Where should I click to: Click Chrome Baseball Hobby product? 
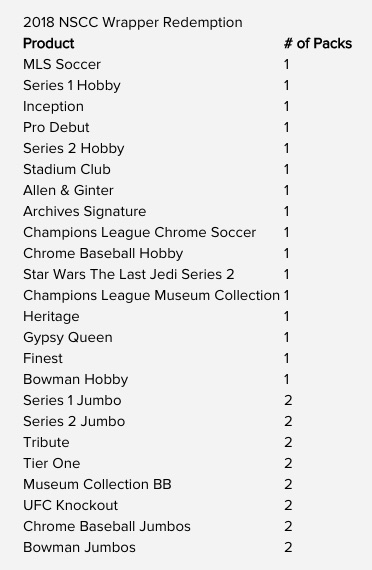pos(103,254)
